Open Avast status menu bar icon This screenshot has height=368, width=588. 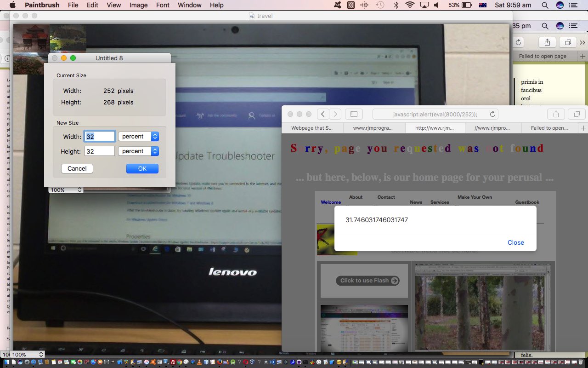tap(338, 5)
